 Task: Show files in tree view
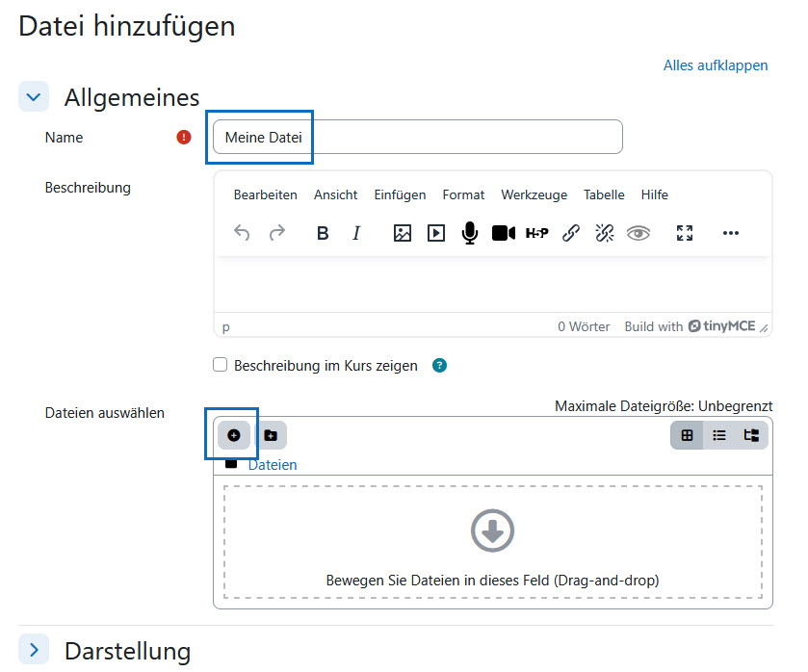click(x=751, y=435)
